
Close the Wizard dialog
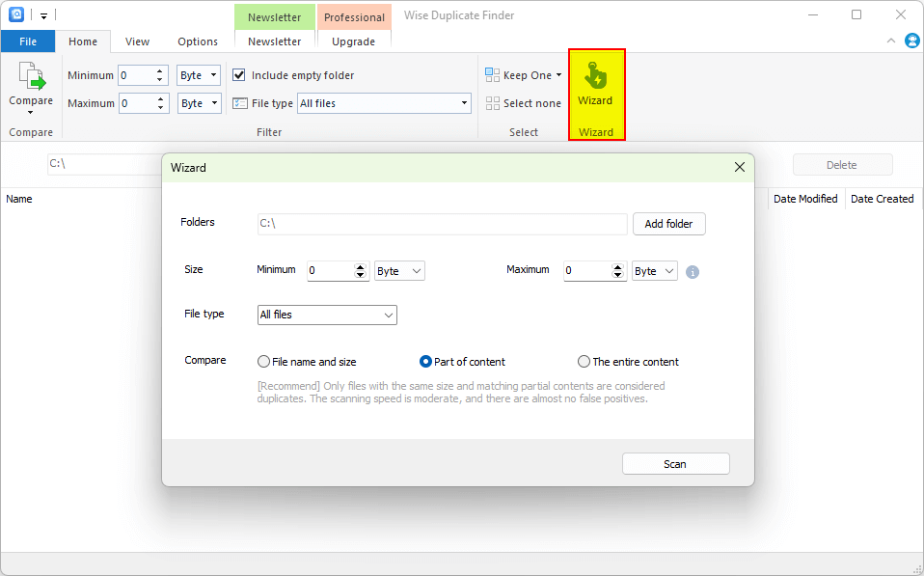(740, 168)
